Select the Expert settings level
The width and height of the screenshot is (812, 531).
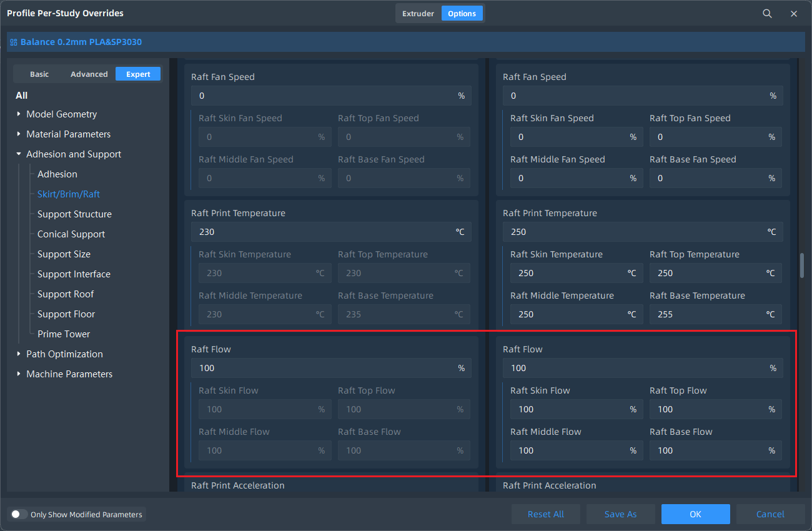point(138,74)
